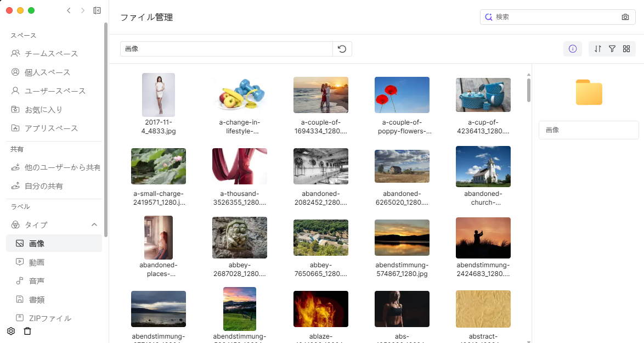Viewport: 644px width, 343px height.
Task: Open お気に入り favorites
Action: pos(43,110)
